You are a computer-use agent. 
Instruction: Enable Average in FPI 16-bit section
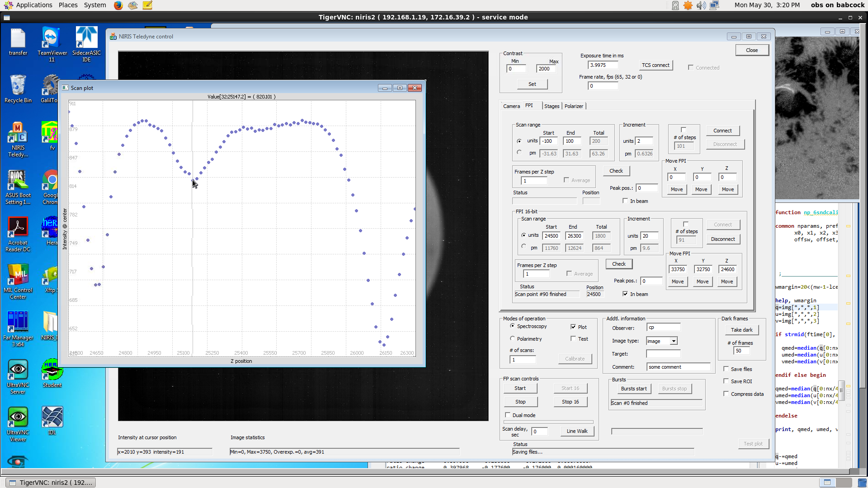[x=569, y=273]
